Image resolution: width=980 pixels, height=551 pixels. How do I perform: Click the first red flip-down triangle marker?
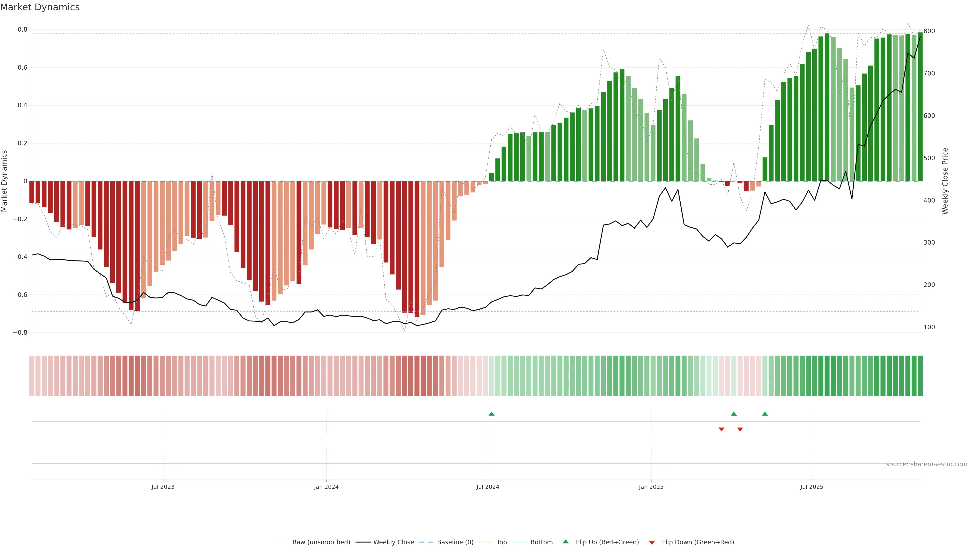[x=721, y=429]
